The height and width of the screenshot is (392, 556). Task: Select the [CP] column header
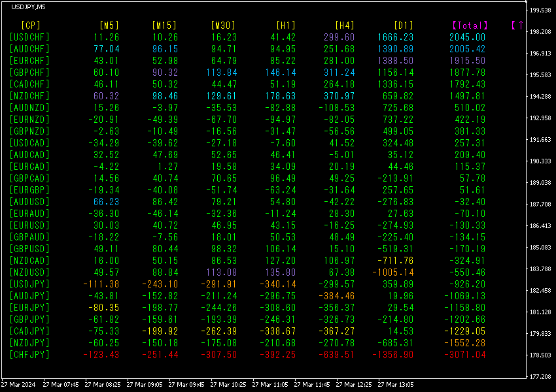pyautogui.click(x=31, y=25)
